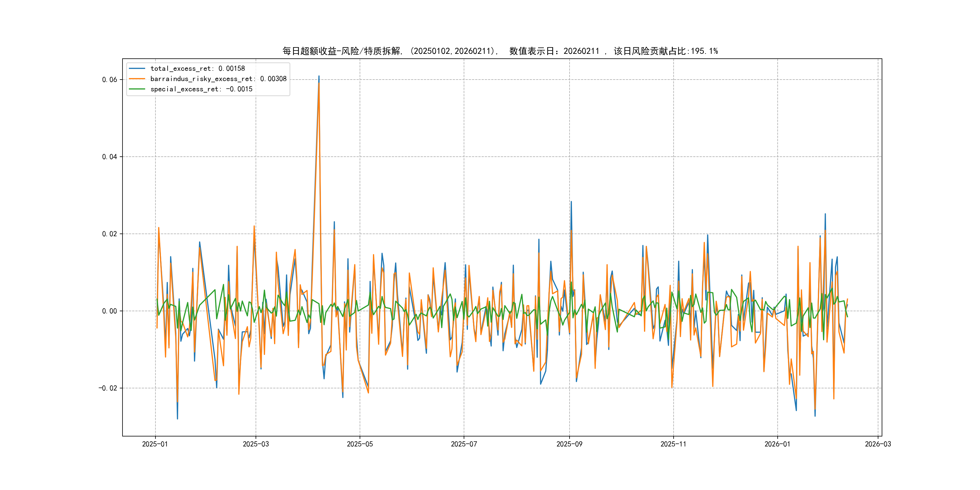The image size is (980, 490).
Task: Click the chart title text
Action: pos(500,51)
